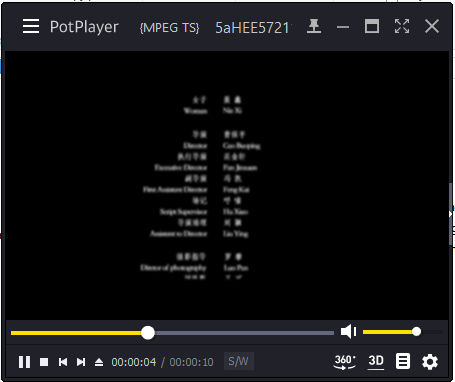This screenshot has width=455, height=382.
Task: Open the control panel settings gear
Action: pyautogui.click(x=430, y=362)
